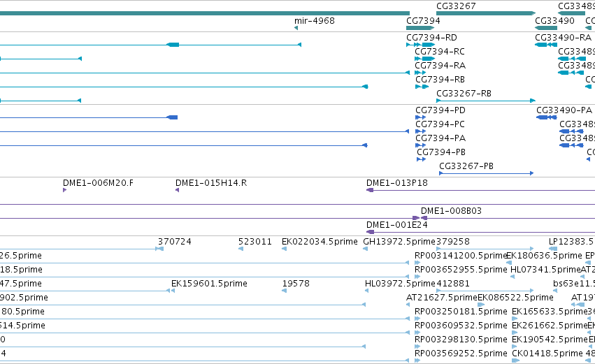The image size is (595, 364).
Task: Click EST feature 523011
Action: (255, 242)
